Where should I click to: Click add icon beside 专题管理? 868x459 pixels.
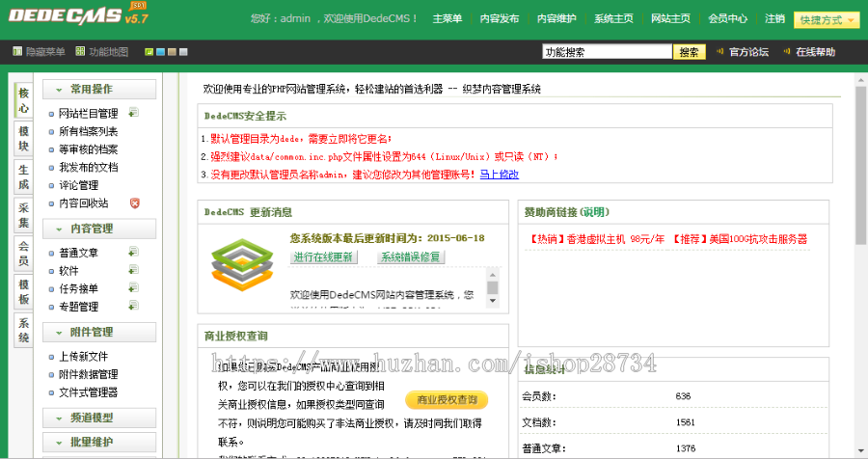[x=133, y=306]
